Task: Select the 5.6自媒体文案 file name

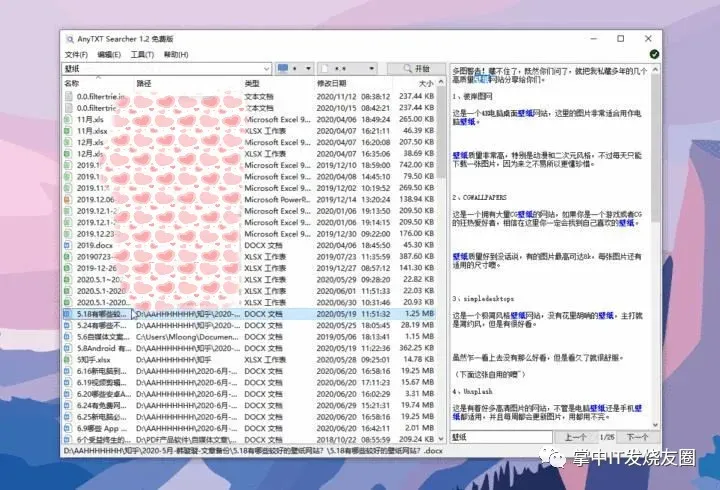Action: [x=103, y=337]
